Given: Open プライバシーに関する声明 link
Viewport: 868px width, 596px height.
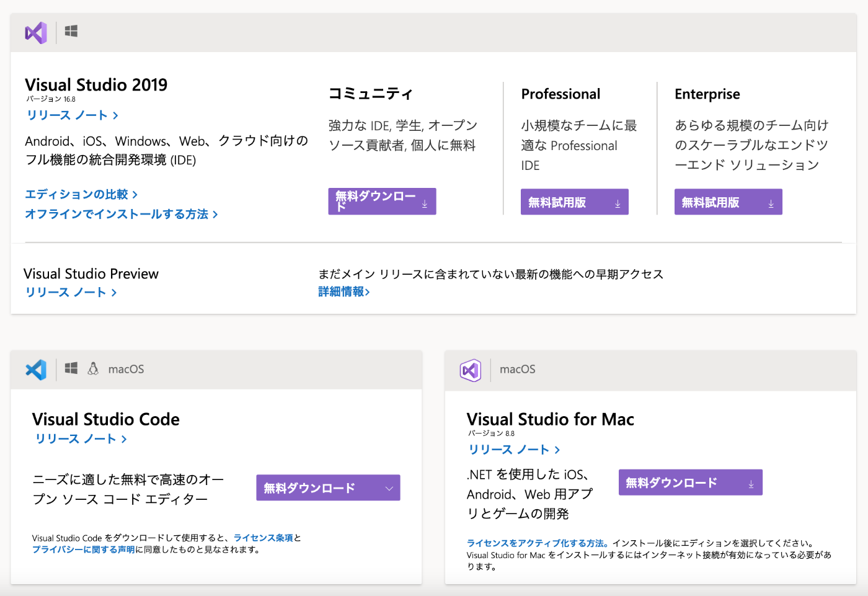Looking at the screenshot, I should pos(83,549).
